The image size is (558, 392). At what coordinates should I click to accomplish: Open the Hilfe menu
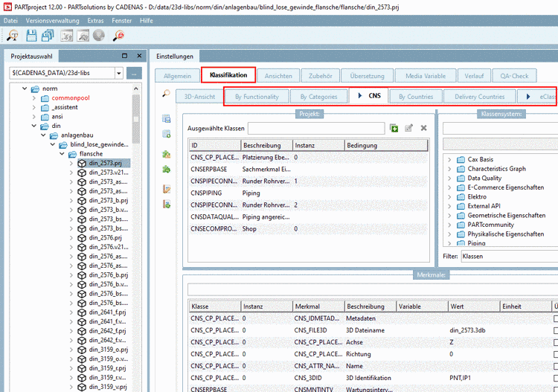pyautogui.click(x=147, y=21)
